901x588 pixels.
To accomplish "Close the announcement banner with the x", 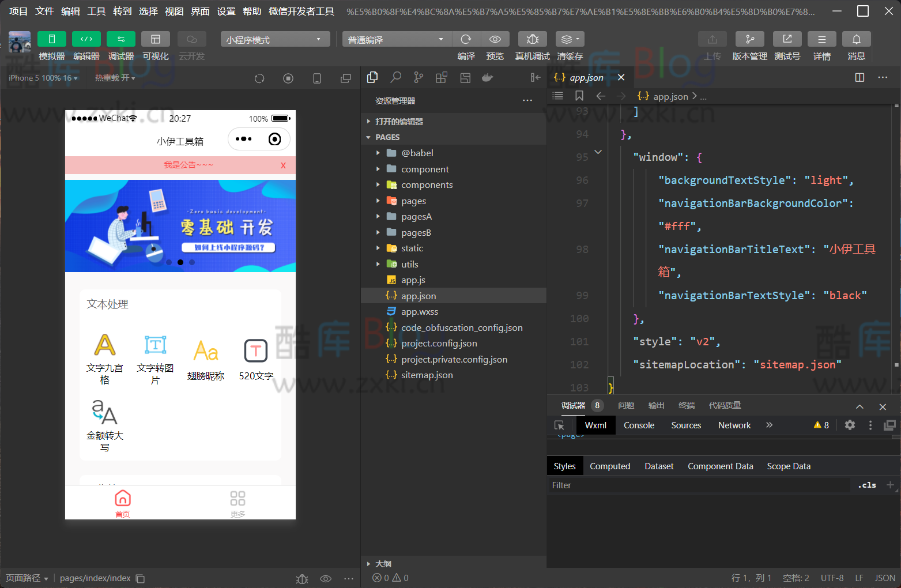I will (x=283, y=165).
